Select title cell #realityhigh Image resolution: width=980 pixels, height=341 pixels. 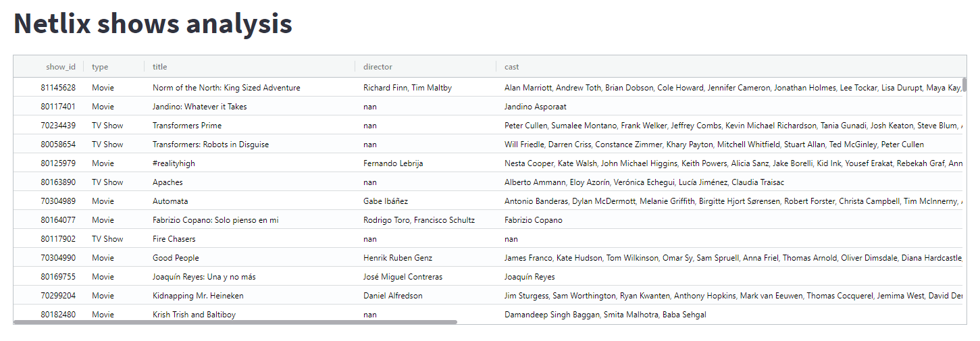[250, 163]
